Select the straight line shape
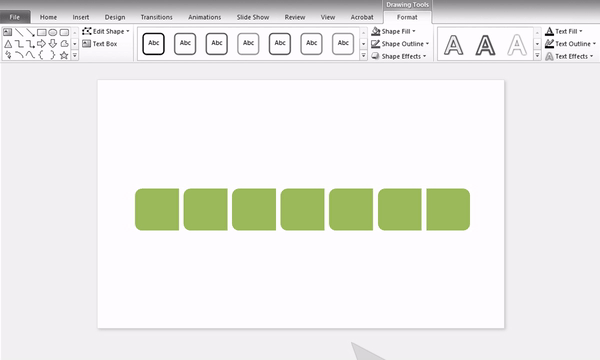 (x=19, y=32)
